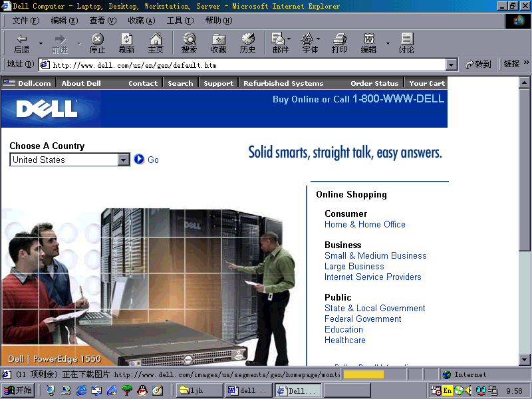Open the address bar URL dropdown
Screen dimensions: 532x399
(451, 65)
